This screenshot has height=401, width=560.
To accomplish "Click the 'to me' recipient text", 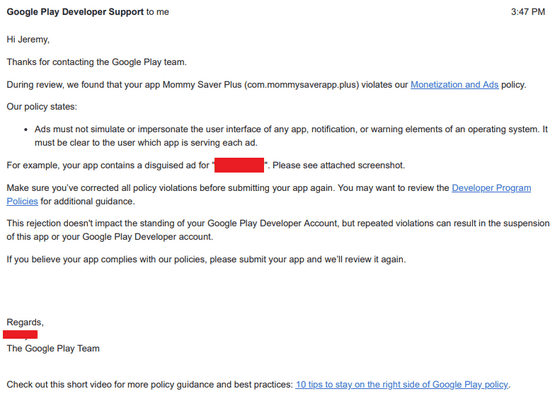I will coord(158,12).
